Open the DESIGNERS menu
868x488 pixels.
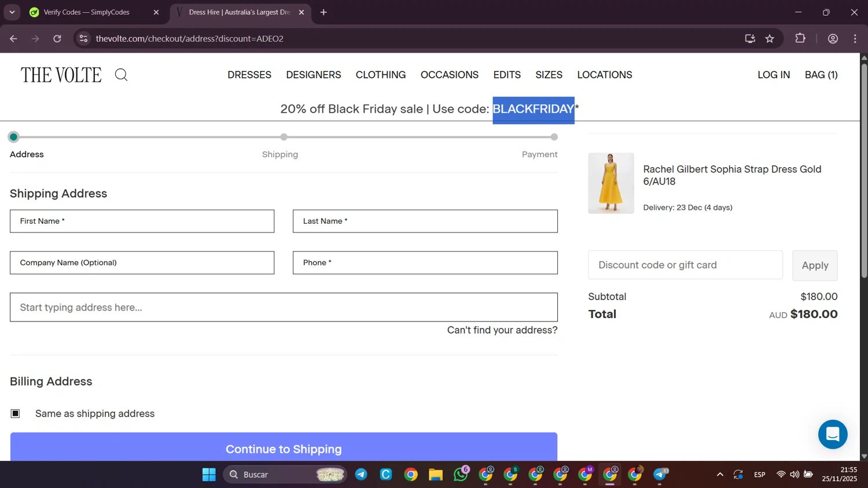(314, 75)
